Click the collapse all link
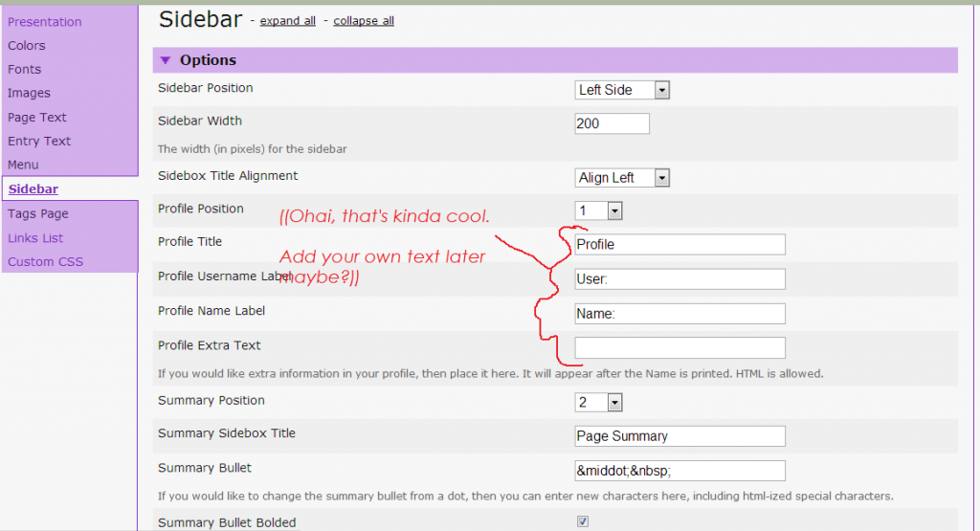The height and width of the screenshot is (531, 980). [x=364, y=21]
